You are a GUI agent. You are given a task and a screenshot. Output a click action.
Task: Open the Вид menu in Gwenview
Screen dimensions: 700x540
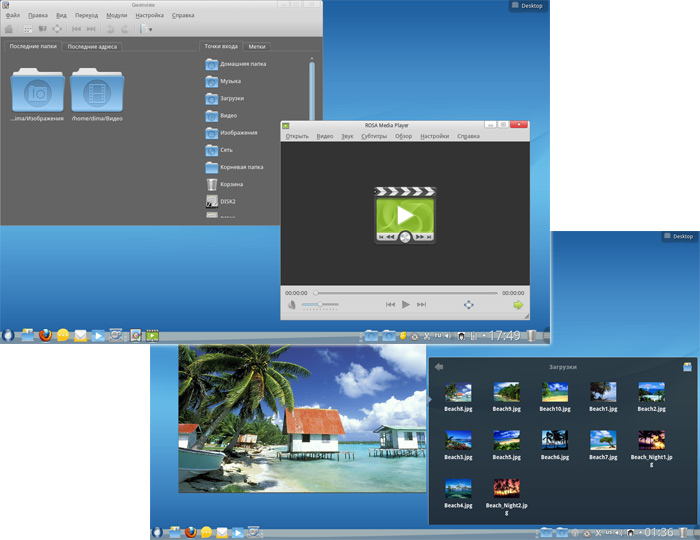[61, 15]
